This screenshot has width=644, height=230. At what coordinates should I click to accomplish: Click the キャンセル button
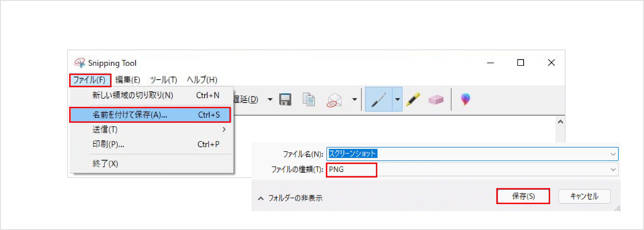584,197
